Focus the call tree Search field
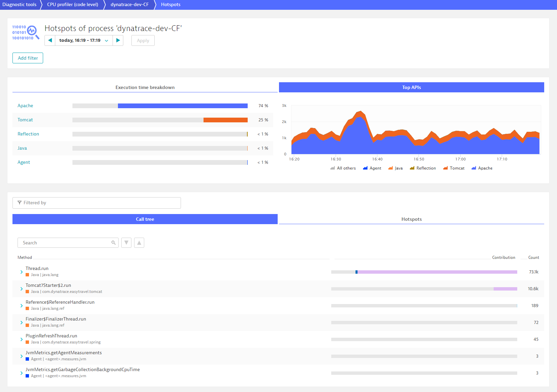The image size is (557, 392). point(68,243)
